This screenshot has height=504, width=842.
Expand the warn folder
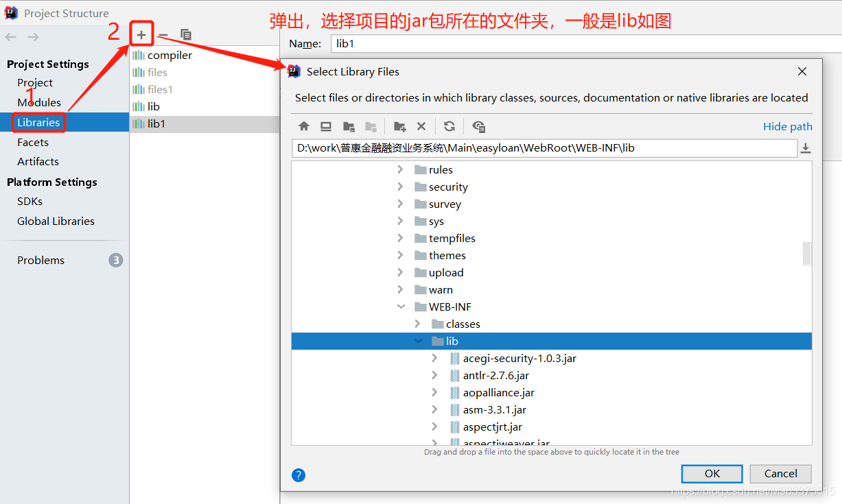[x=400, y=289]
